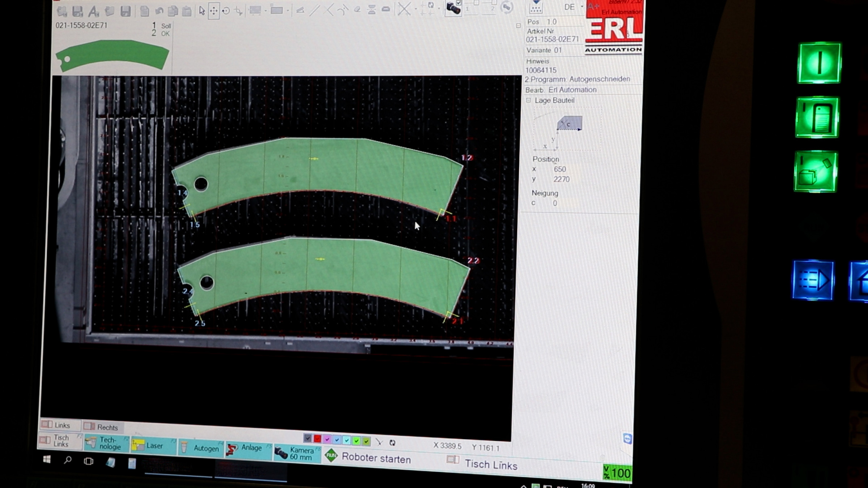
Task: Click the refresh arrows icon beside color boxes
Action: [x=392, y=442]
